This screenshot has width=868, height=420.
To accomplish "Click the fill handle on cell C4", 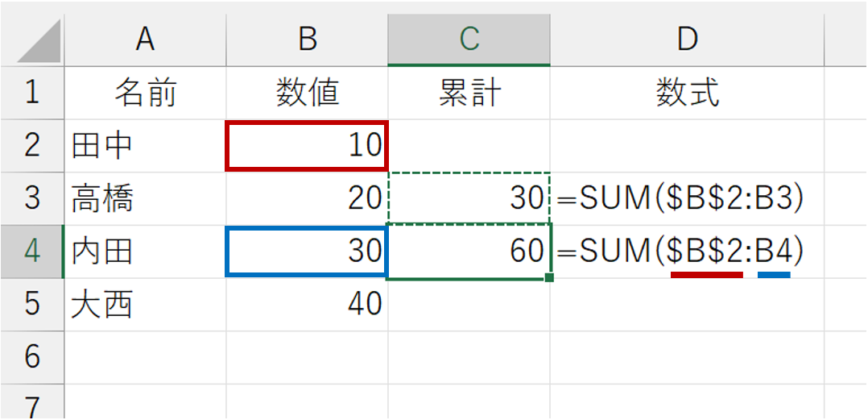I will click(x=549, y=277).
